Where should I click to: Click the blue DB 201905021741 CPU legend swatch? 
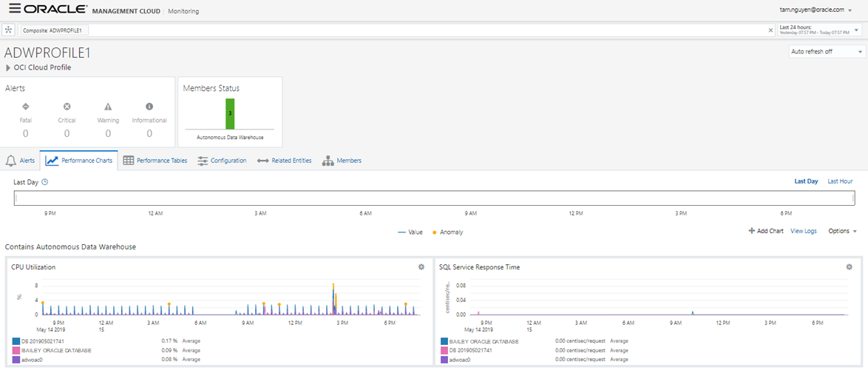pos(16,341)
